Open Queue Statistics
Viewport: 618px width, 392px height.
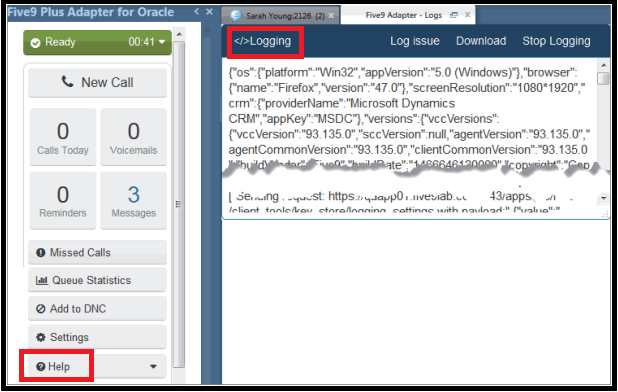pyautogui.click(x=97, y=280)
